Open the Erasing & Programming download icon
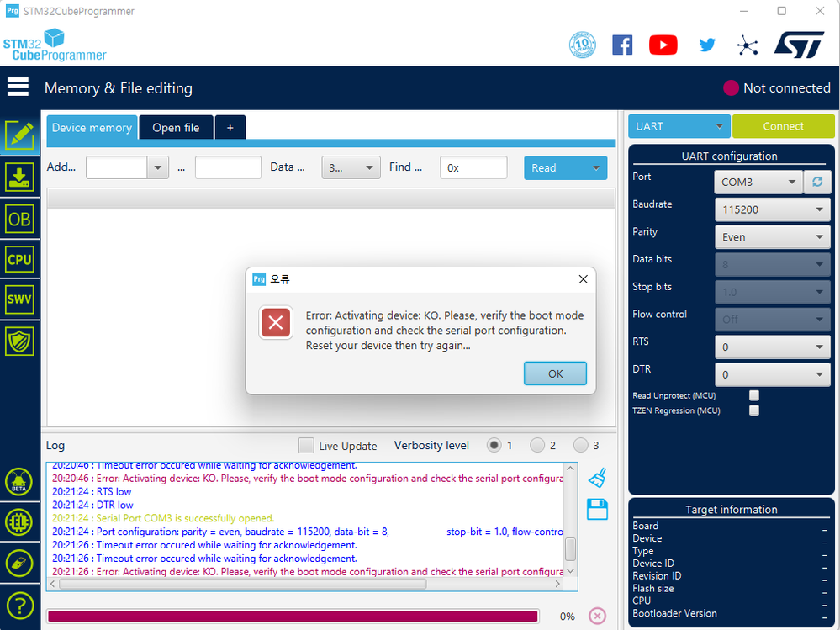Image resolution: width=840 pixels, height=630 pixels. click(x=20, y=177)
